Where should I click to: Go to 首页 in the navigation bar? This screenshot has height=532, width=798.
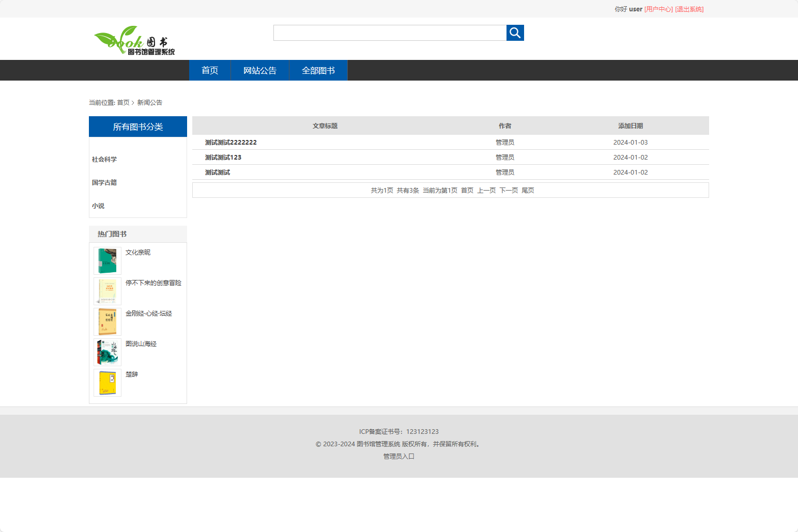pos(210,70)
